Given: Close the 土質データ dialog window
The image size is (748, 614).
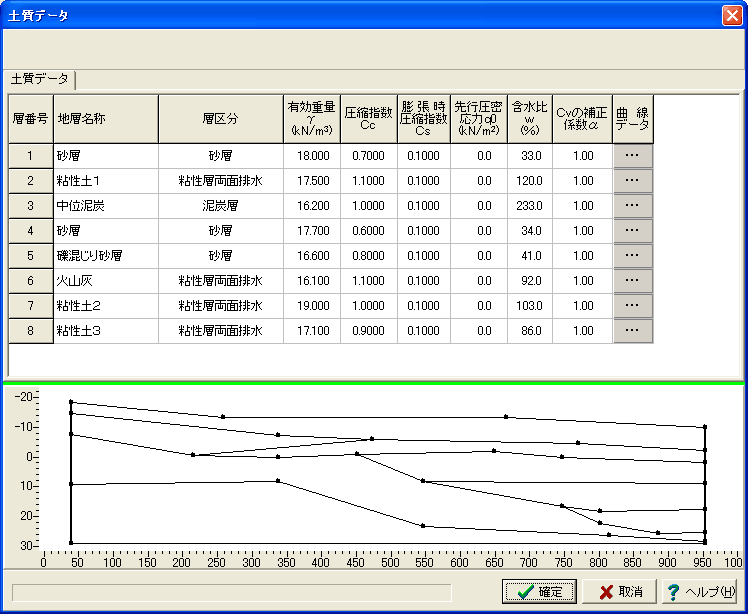Looking at the screenshot, I should [x=731, y=16].
